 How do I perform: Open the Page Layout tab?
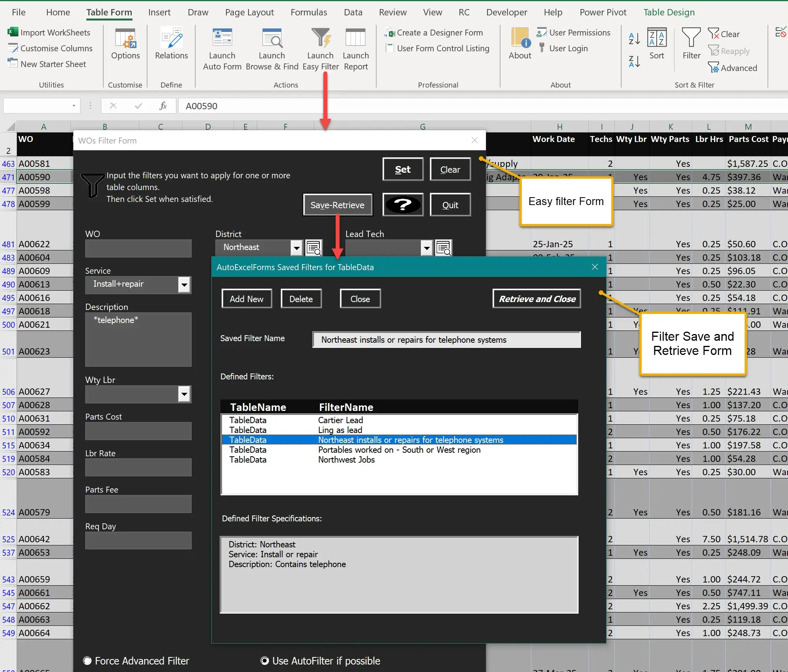point(249,12)
